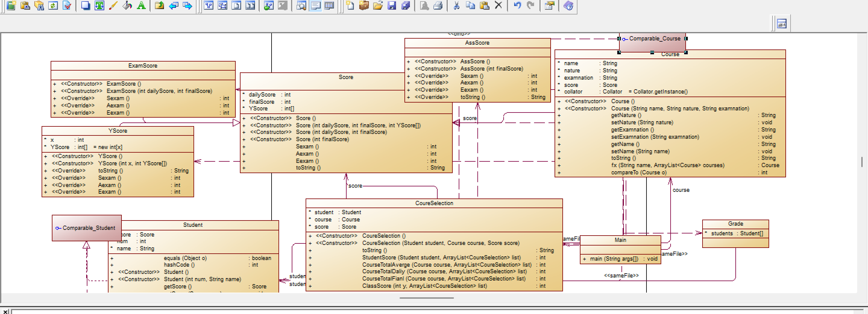Viewport: 868px width, 314px height.
Task: Close the bottom panel with the x
Action: 5,311
